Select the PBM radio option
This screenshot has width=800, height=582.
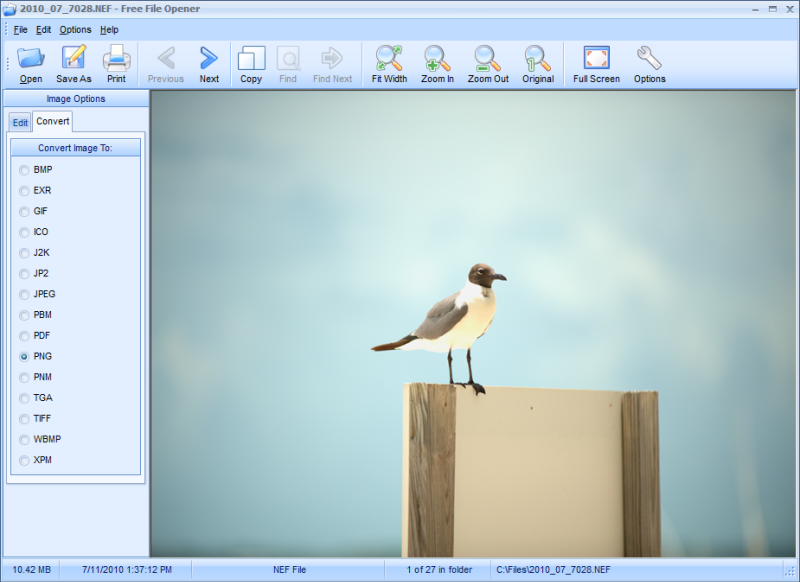click(x=24, y=315)
